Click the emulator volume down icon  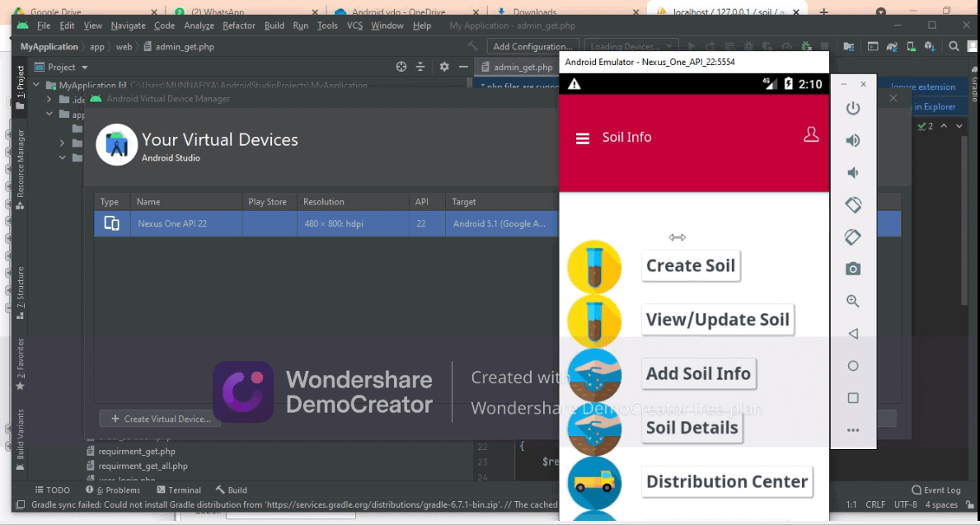853,172
